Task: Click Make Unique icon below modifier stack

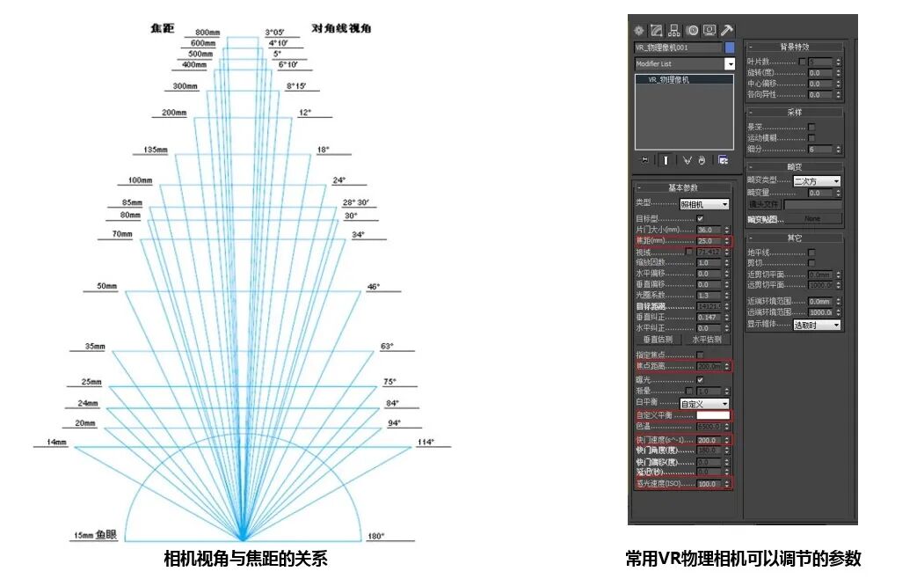Action: coord(688,160)
